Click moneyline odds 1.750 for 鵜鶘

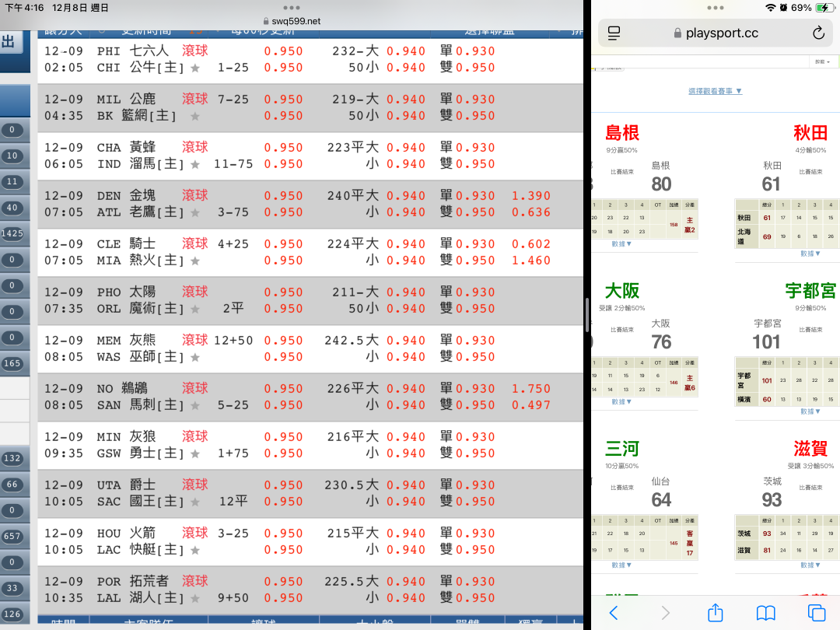pos(531,389)
